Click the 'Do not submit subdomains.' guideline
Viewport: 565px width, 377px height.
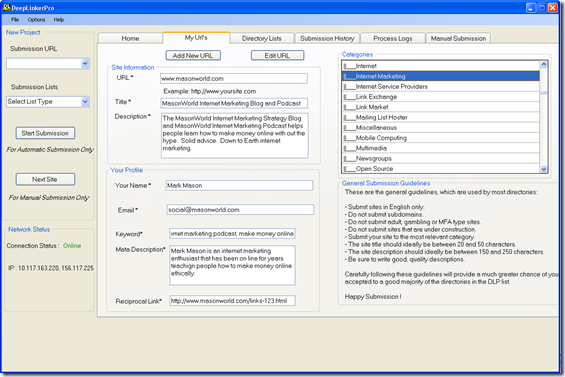pos(384,214)
